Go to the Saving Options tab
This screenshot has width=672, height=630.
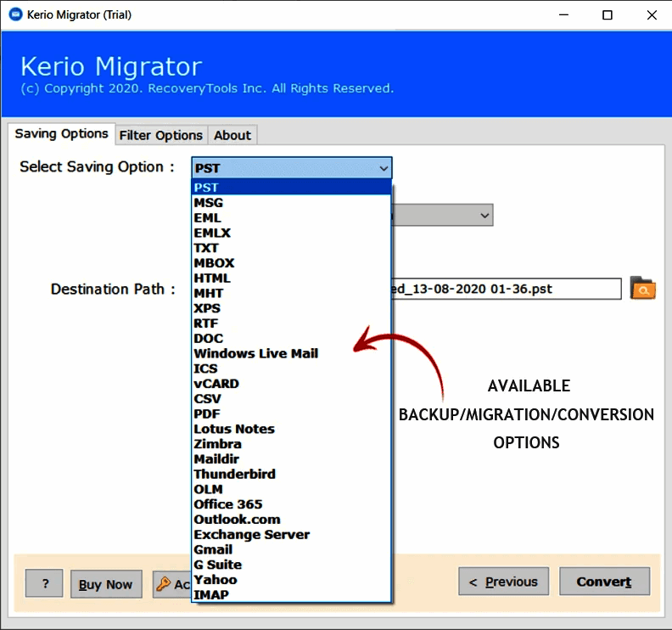click(61, 134)
